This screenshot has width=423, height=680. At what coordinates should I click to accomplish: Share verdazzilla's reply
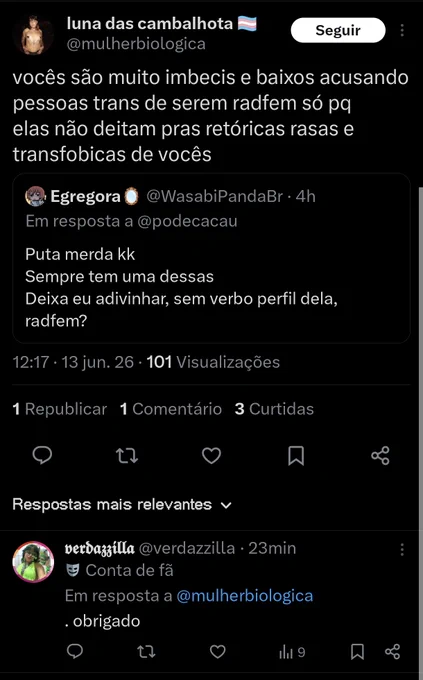(x=393, y=651)
